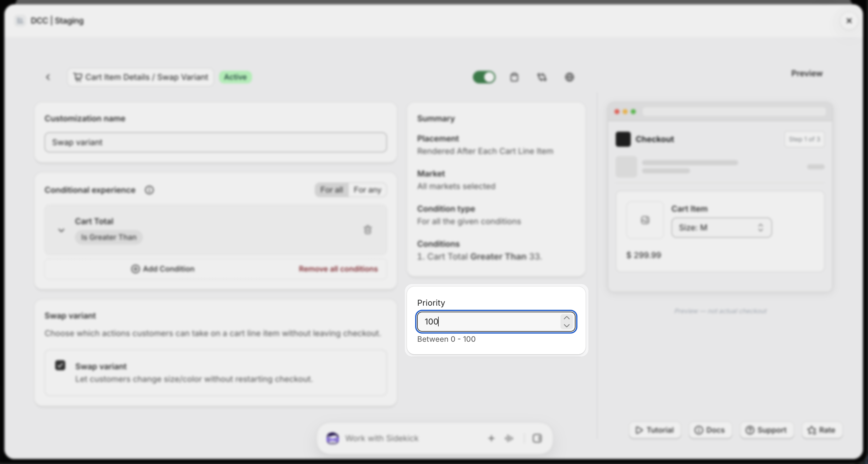This screenshot has width=868, height=464.
Task: Click the black Checkout logo in preview
Action: click(x=623, y=139)
